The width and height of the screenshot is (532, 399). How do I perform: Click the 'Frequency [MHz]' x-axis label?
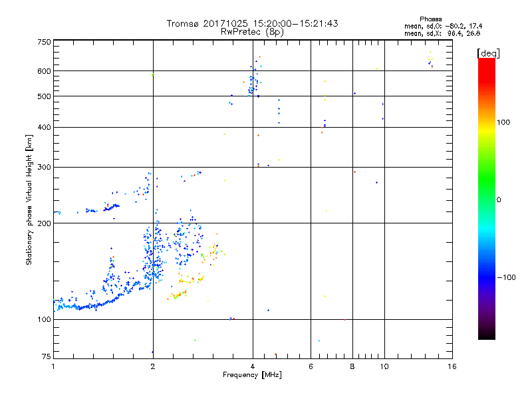252,374
